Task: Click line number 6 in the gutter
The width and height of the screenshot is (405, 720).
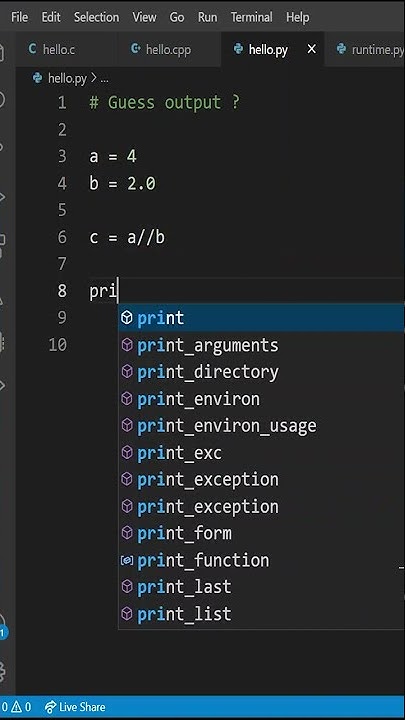Action: pos(62,237)
